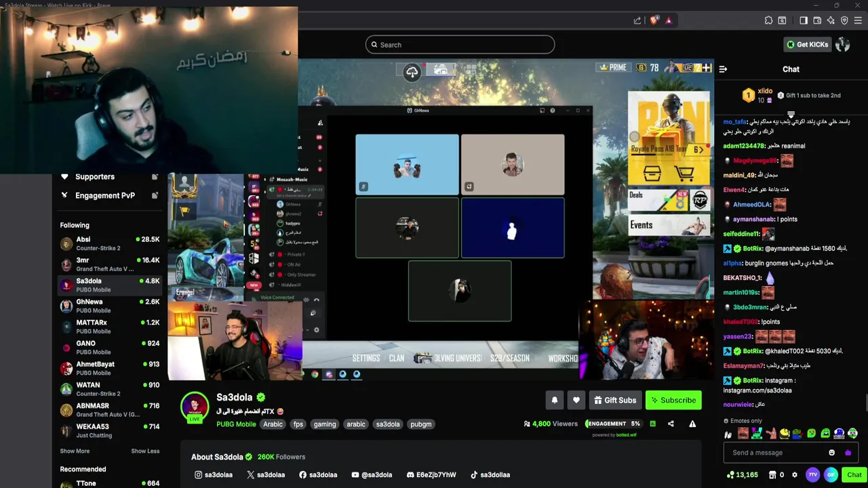
Task: Click the purple bot icon in message box
Action: (848, 453)
